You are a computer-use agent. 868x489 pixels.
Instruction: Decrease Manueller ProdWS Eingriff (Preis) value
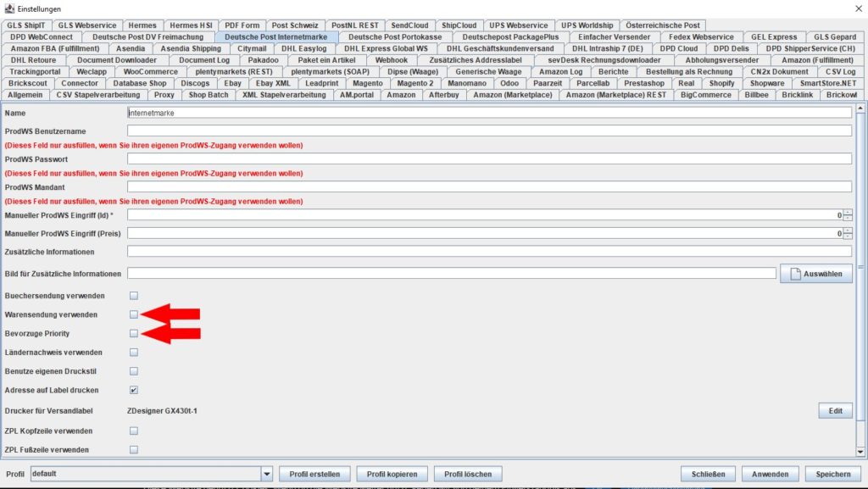(848, 236)
